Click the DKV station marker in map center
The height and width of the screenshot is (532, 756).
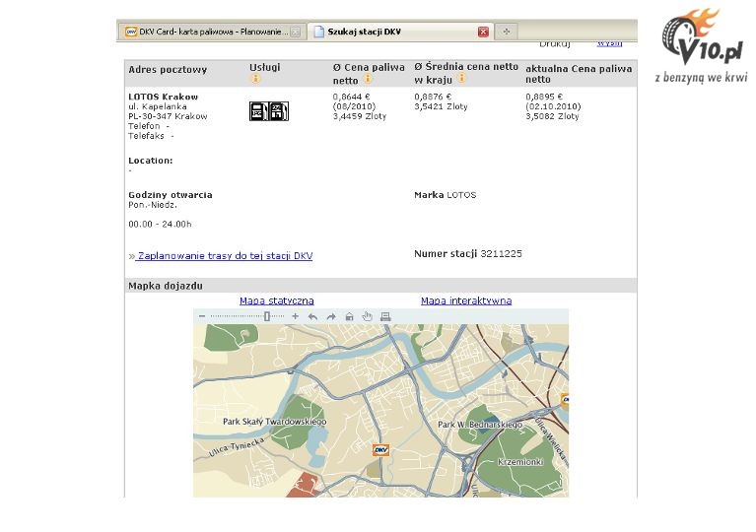point(380,450)
